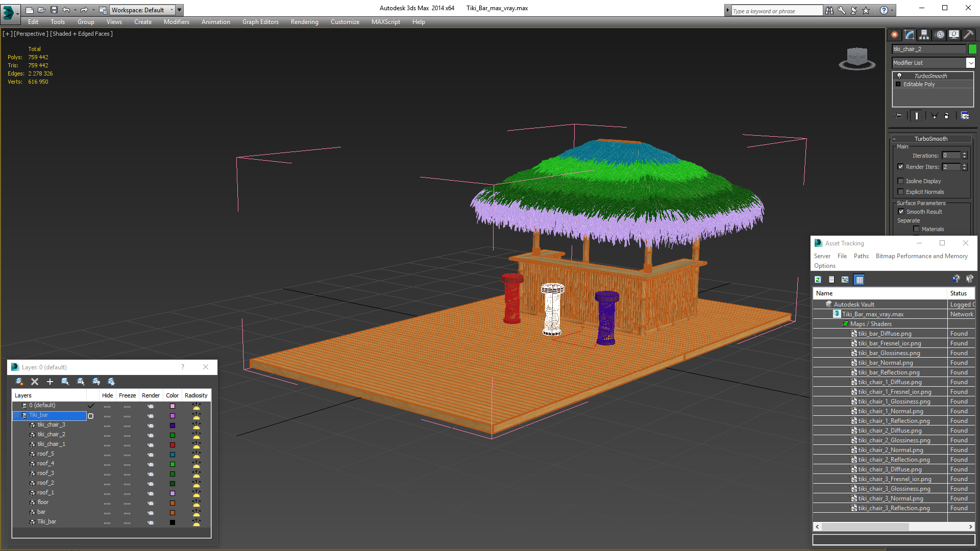Uncheck the Smooth Result checkbox
This screenshot has width=980, height=551.
(x=901, y=212)
